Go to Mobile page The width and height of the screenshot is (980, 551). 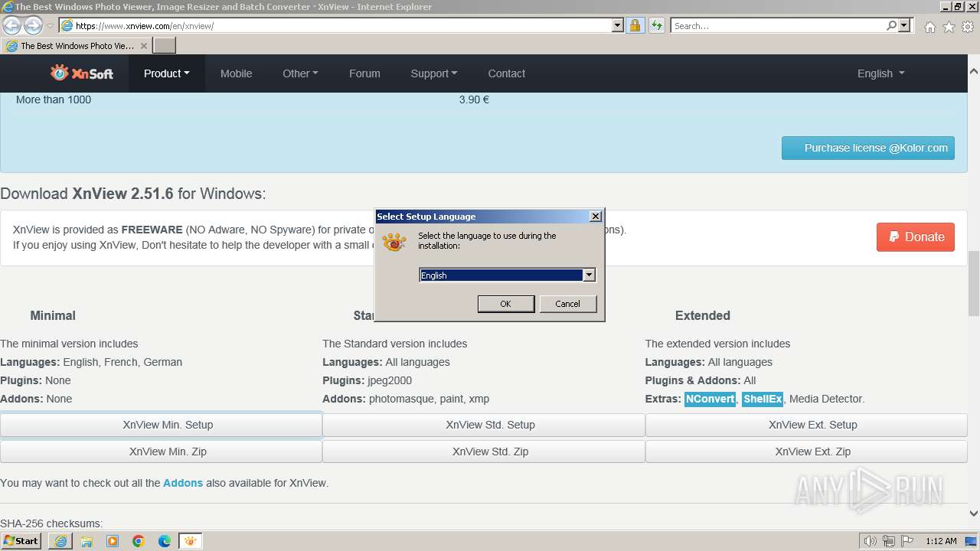tap(236, 73)
